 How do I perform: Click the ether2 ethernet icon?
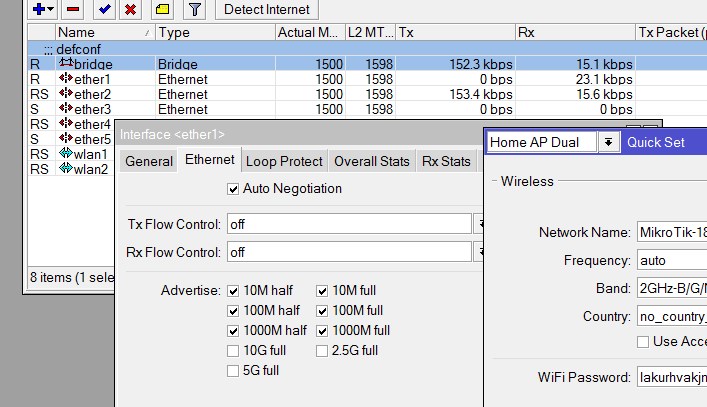[x=66, y=94]
